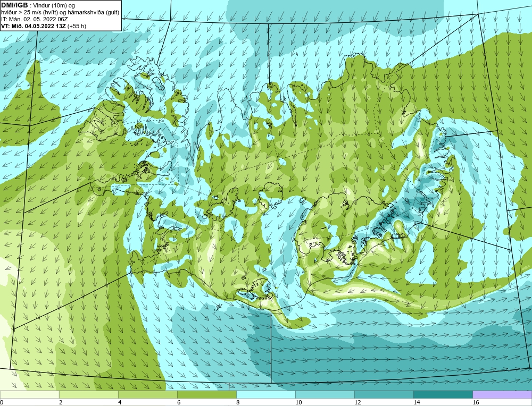Screen dimensions: 532x406
Task: Click the legend label '4'
Action: (x=120, y=402)
